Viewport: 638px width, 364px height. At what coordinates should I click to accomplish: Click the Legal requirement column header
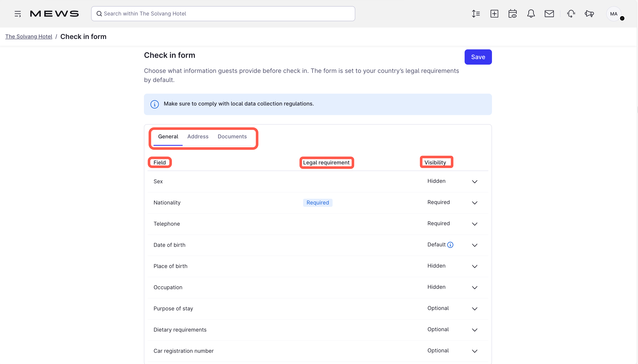(x=326, y=163)
